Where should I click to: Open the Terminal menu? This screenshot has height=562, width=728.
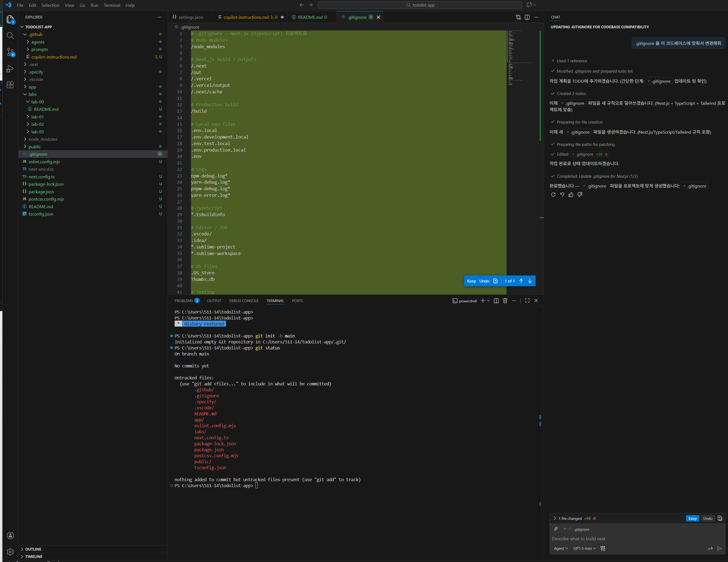pos(112,5)
